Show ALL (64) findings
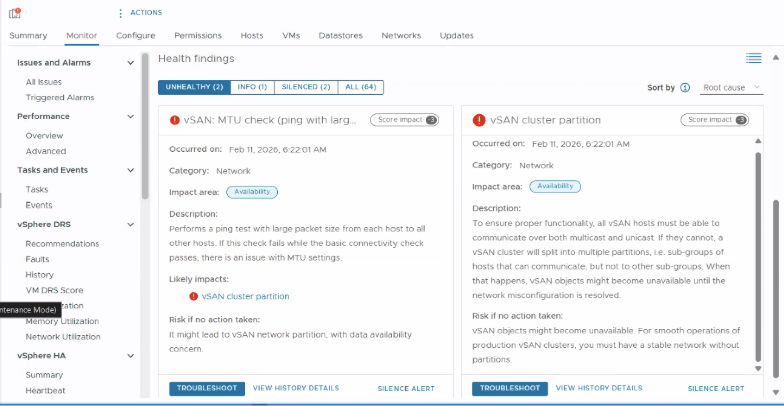784x406 pixels. point(361,87)
